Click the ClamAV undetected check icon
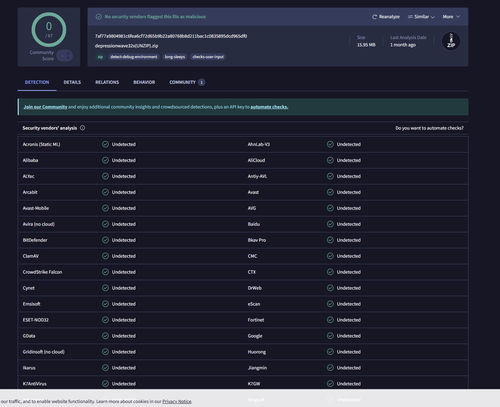 tap(105, 256)
